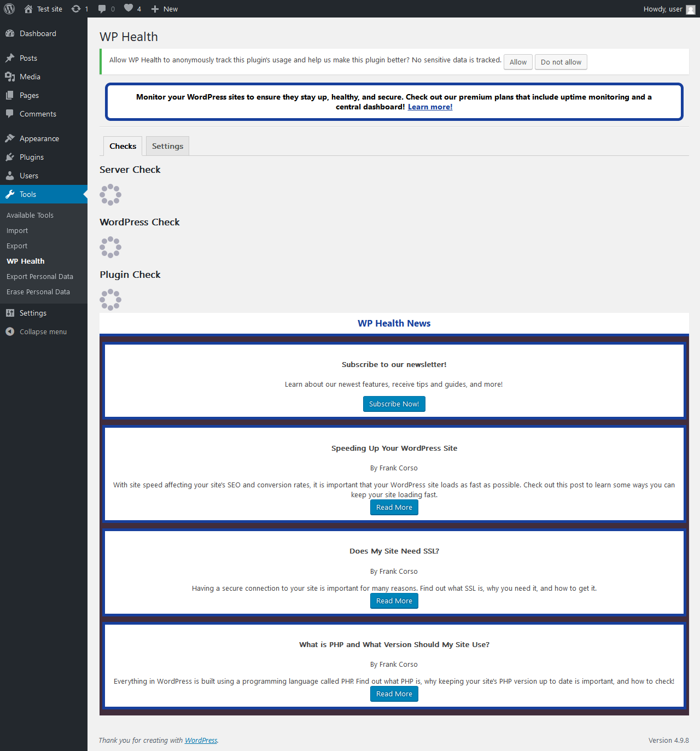Click the Appearance menu label
This screenshot has width=700, height=751.
(x=39, y=138)
